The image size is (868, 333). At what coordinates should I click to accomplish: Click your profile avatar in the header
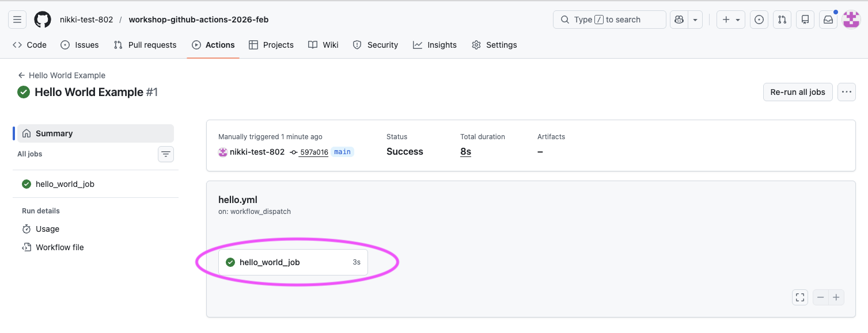click(851, 19)
